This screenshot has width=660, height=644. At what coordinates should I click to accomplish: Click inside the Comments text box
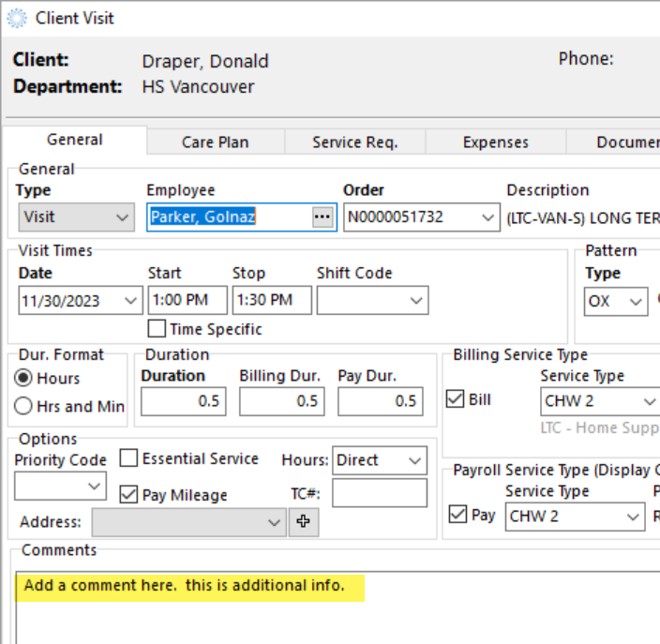click(337, 607)
